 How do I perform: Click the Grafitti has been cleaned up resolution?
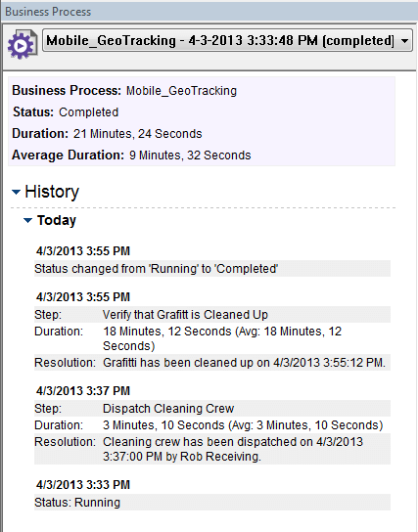point(244,363)
